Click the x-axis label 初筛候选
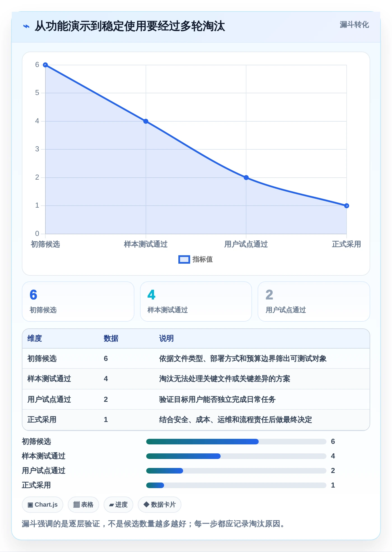Image resolution: width=392 pixels, height=552 pixels. click(x=45, y=244)
